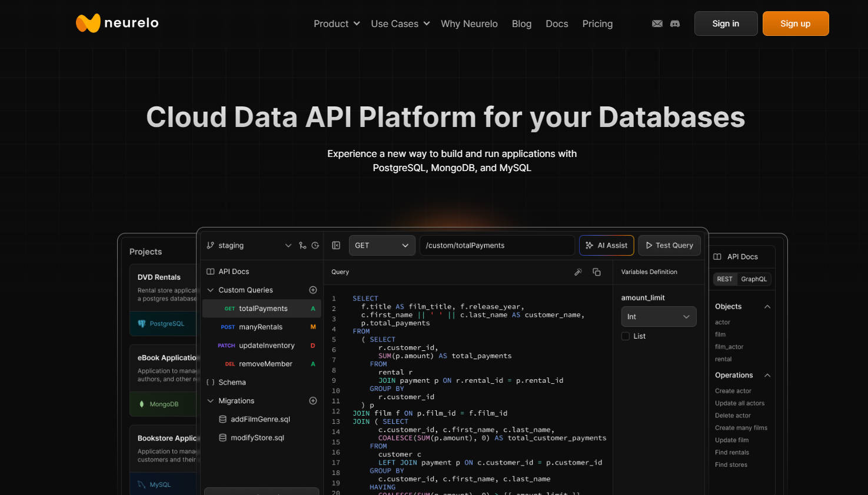Click the history clock icon beside staging

[315, 246]
